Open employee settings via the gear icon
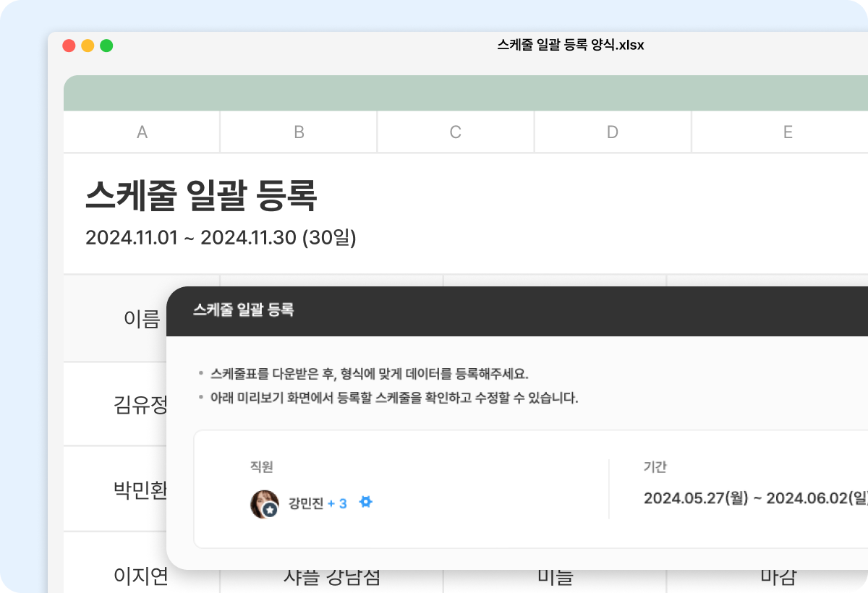868x593 pixels. point(366,502)
